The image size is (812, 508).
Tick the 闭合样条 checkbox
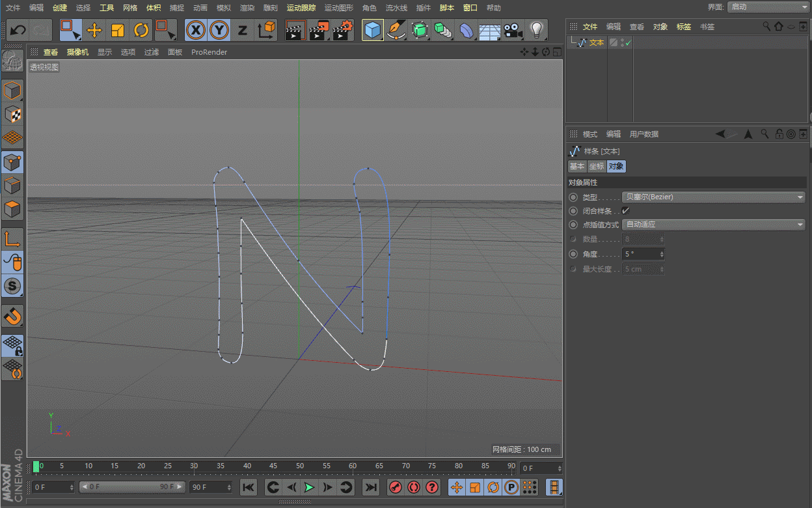point(625,211)
